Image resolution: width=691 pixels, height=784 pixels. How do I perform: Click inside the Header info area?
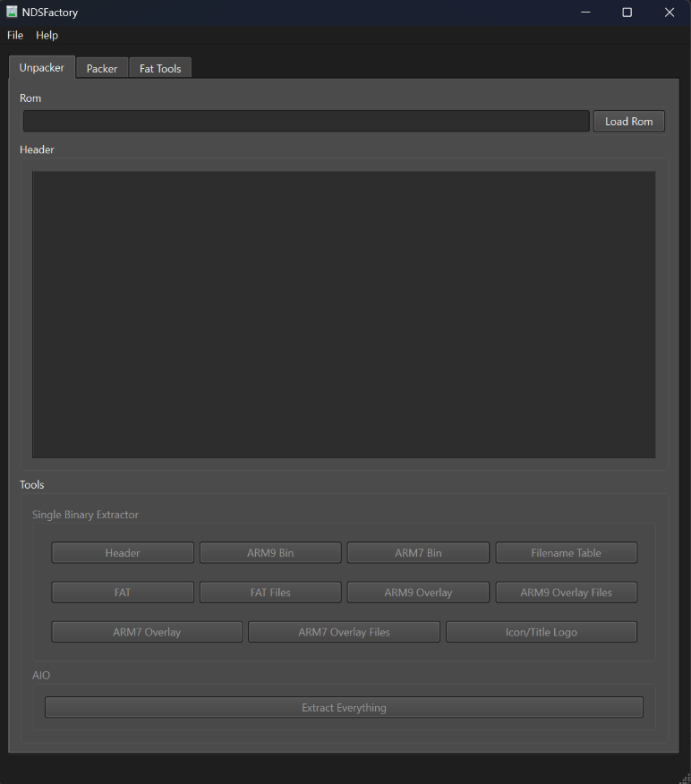coord(344,314)
